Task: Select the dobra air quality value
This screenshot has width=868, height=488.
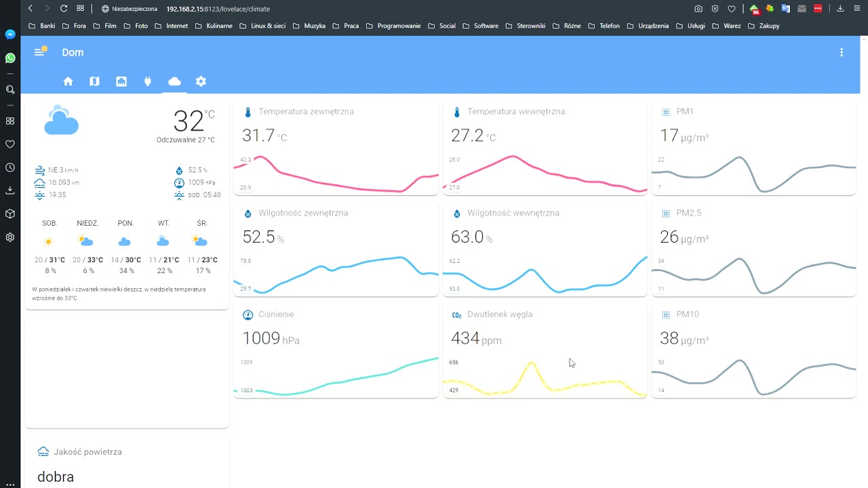Action: click(x=56, y=476)
